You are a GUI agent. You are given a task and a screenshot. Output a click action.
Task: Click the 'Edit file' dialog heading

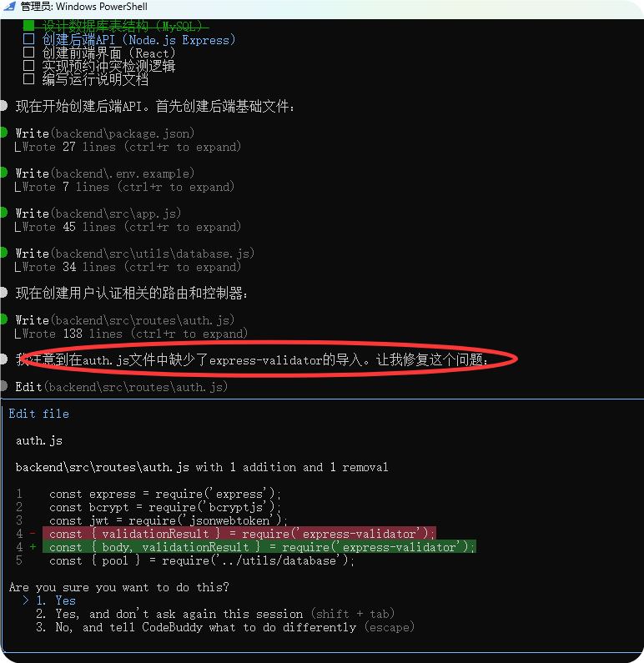pyautogui.click(x=39, y=414)
